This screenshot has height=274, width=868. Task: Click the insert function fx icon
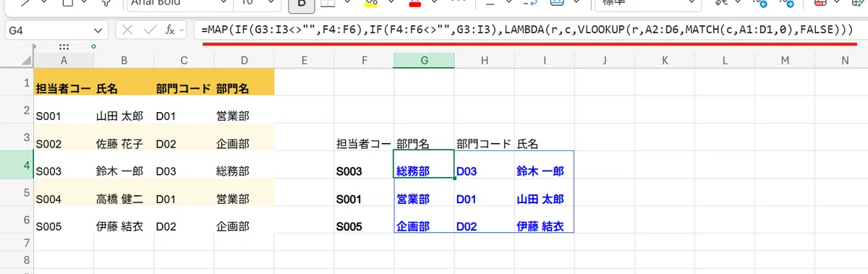click(171, 30)
